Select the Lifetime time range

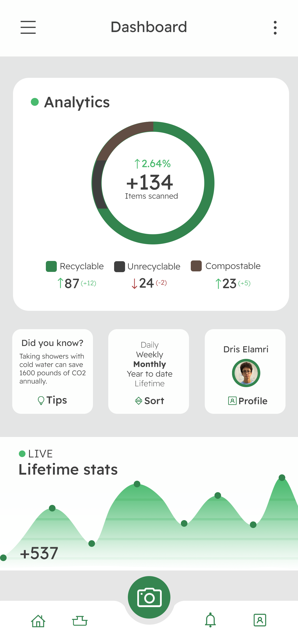(x=150, y=384)
